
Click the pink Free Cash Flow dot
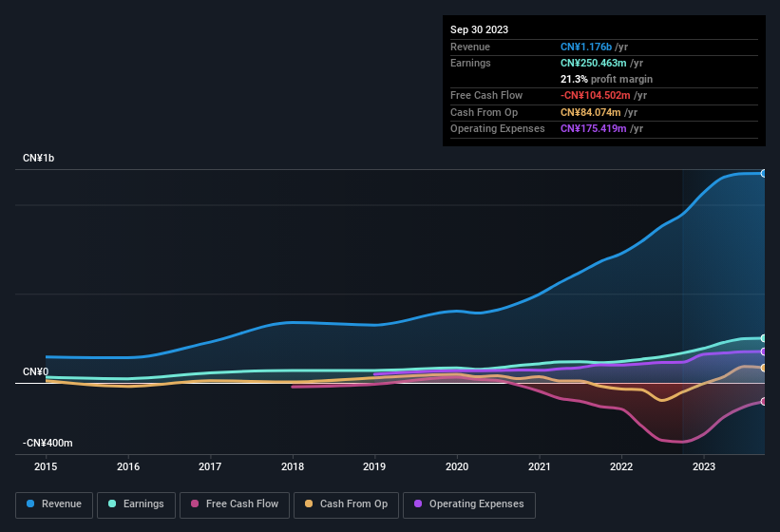tap(196, 504)
